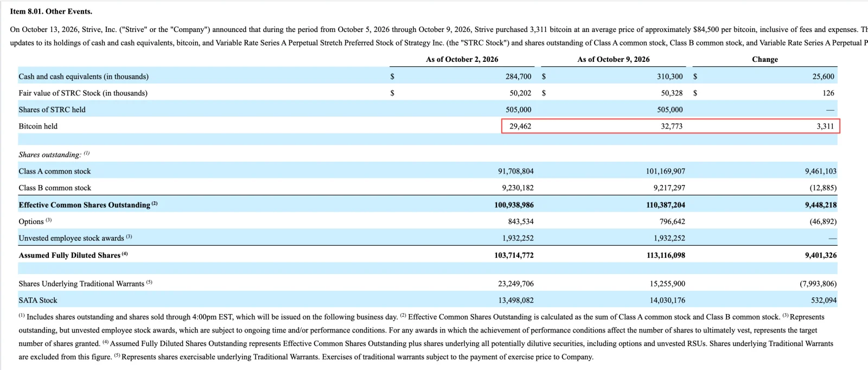The width and height of the screenshot is (868, 370).
Task: Click the 'Shares Underlying Traditional Warrants' row label
Action: coord(81,283)
